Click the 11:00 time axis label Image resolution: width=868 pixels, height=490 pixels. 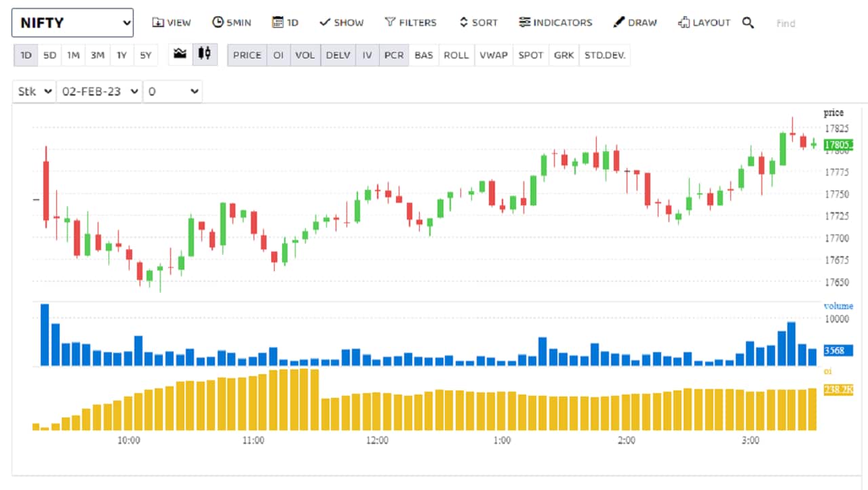pyautogui.click(x=253, y=440)
